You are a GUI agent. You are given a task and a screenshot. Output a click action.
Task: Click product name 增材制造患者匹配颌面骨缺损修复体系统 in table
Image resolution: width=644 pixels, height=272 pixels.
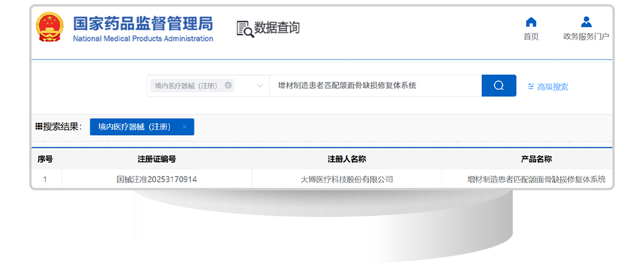[537, 180]
